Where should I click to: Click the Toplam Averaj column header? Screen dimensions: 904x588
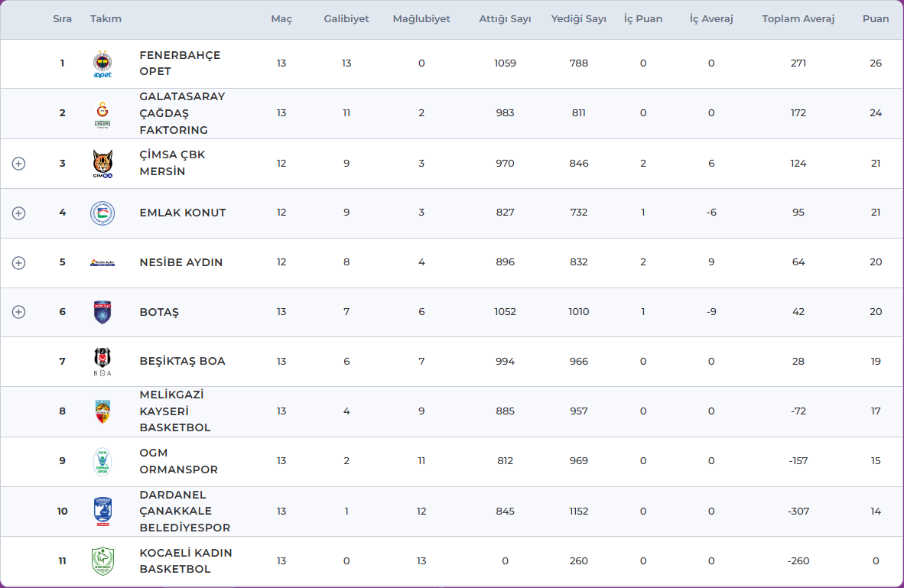[x=798, y=19]
